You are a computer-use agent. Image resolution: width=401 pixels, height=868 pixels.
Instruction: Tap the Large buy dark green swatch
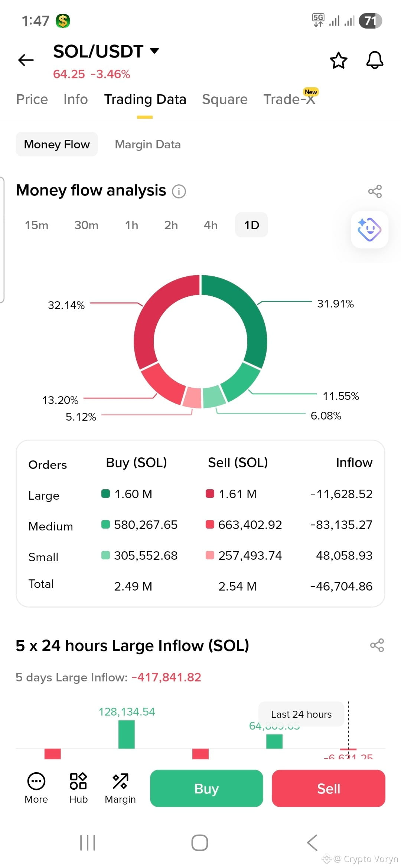click(106, 493)
